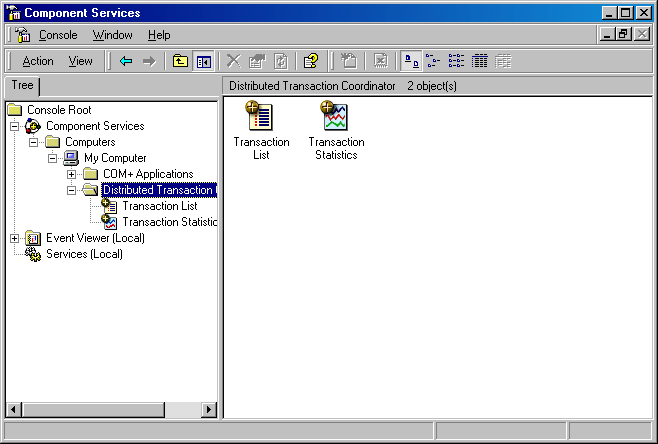Select Transaction List in the tree
The height and width of the screenshot is (444, 658).
159,206
